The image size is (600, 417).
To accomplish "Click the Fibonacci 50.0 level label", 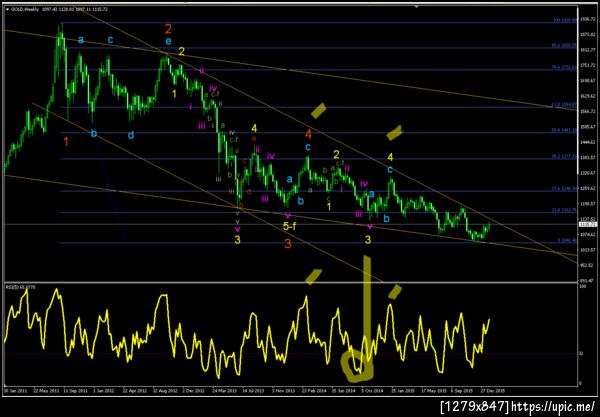I will [564, 130].
